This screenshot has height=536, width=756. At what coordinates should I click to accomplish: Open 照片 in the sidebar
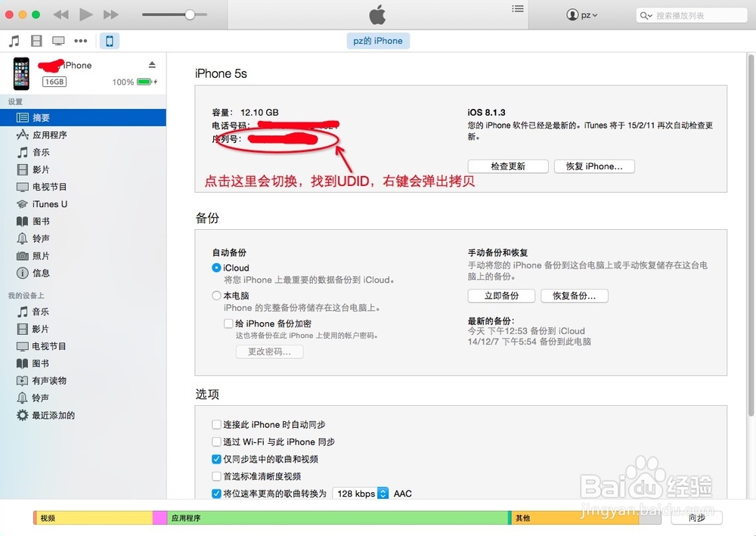click(x=83, y=256)
